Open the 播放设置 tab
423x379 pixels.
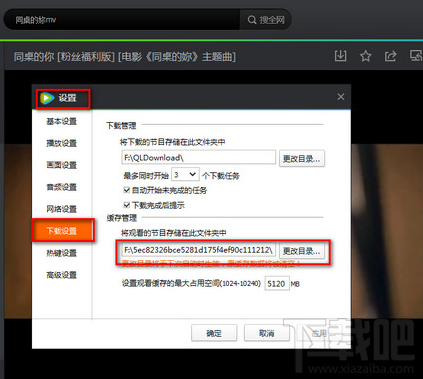coord(62,143)
